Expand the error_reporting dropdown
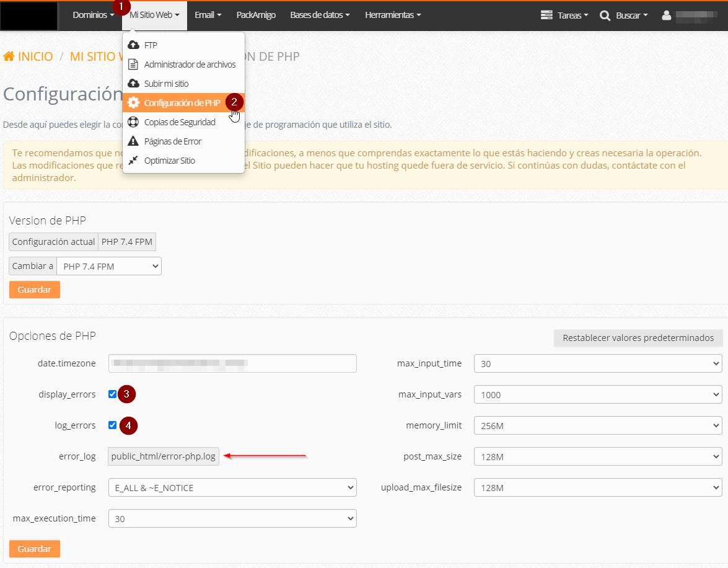This screenshot has height=568, width=728. click(232, 487)
